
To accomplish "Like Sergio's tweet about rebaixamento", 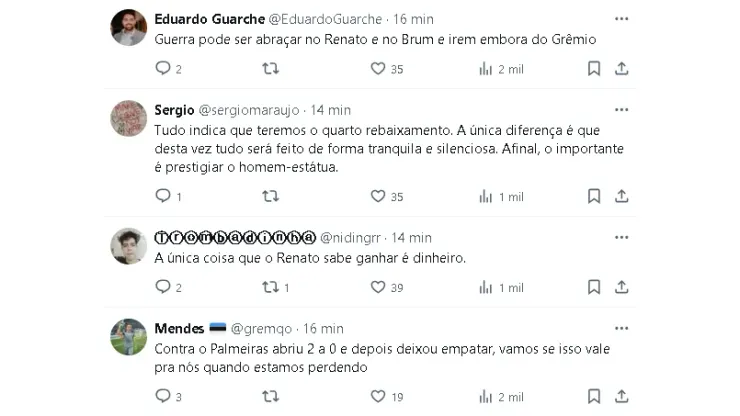I will tap(378, 197).
